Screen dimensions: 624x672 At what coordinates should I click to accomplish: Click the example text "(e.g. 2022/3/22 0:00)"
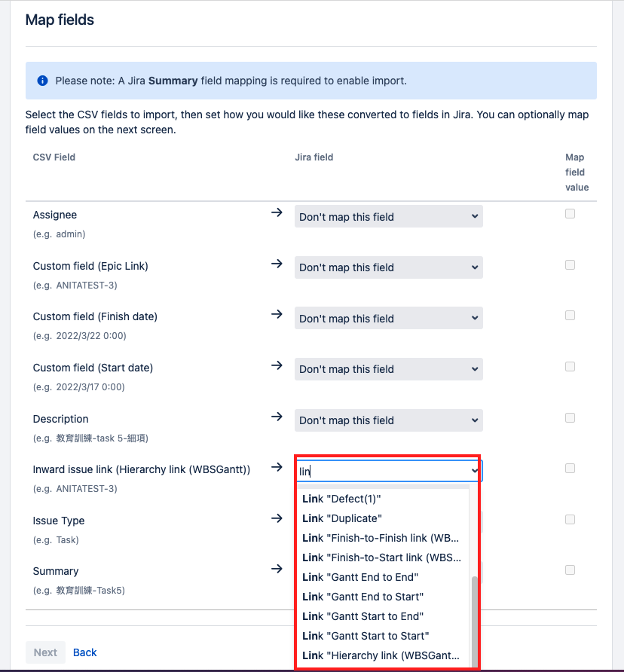click(80, 335)
